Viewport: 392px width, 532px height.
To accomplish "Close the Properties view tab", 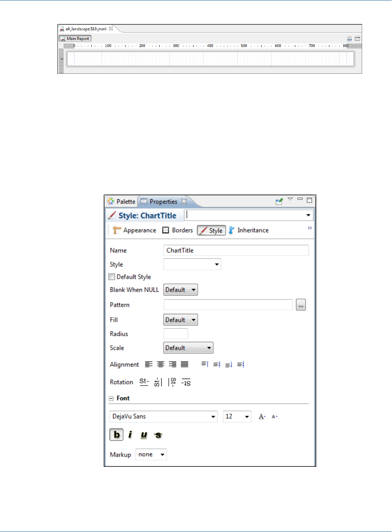I will click(184, 201).
